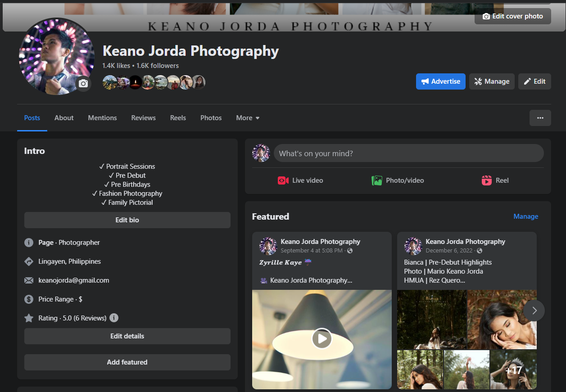Play the Zyrille Kaye featured video
Image resolution: width=566 pixels, height=392 pixels.
(322, 338)
